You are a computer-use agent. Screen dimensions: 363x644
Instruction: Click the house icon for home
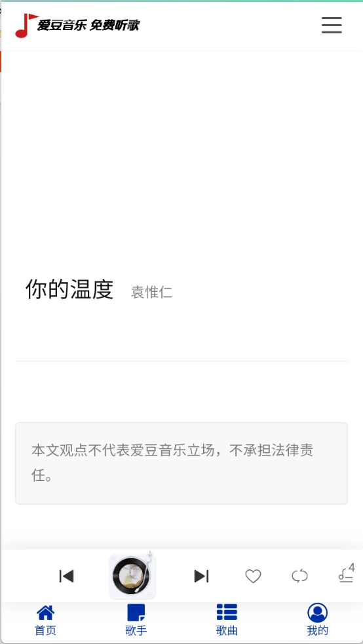point(46,613)
